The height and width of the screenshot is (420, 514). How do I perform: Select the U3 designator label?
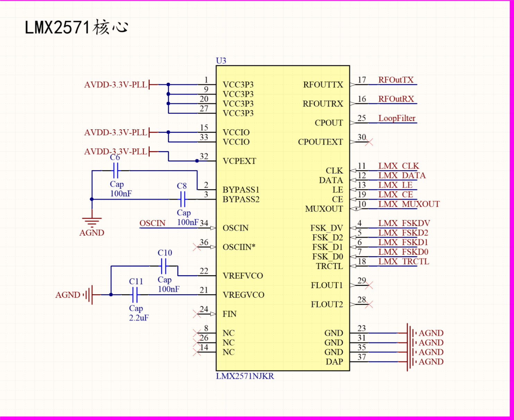pos(221,61)
